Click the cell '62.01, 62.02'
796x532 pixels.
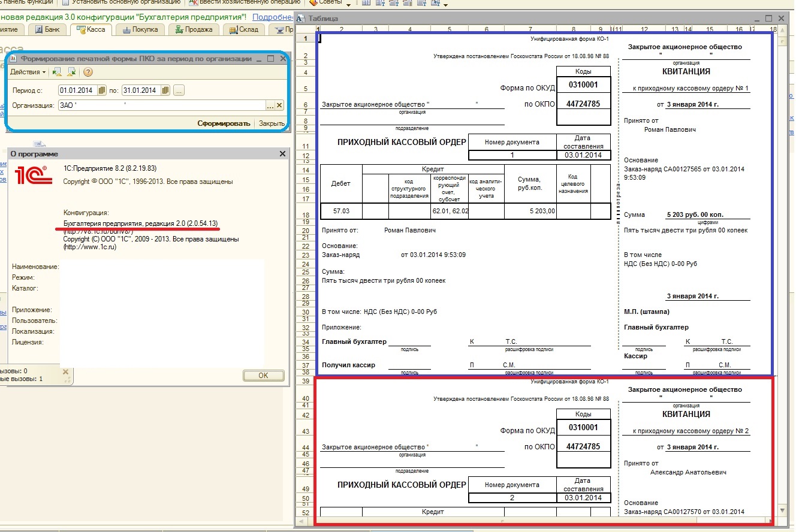pos(450,211)
